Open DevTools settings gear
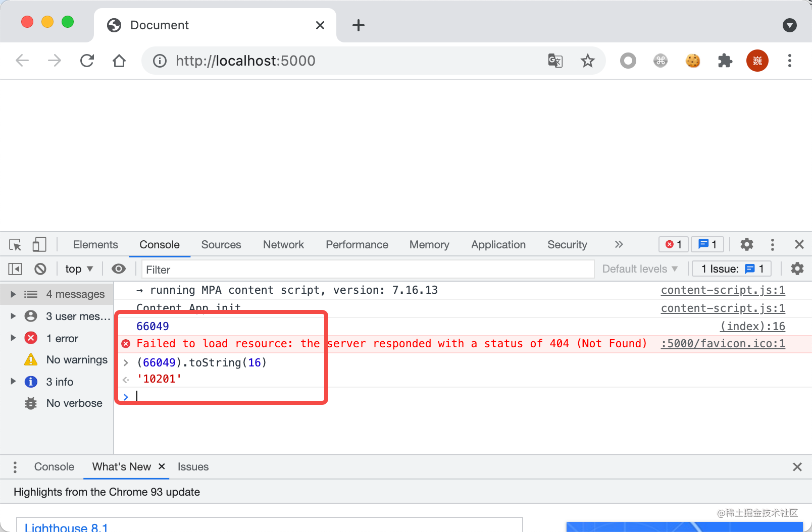812x532 pixels. [747, 245]
